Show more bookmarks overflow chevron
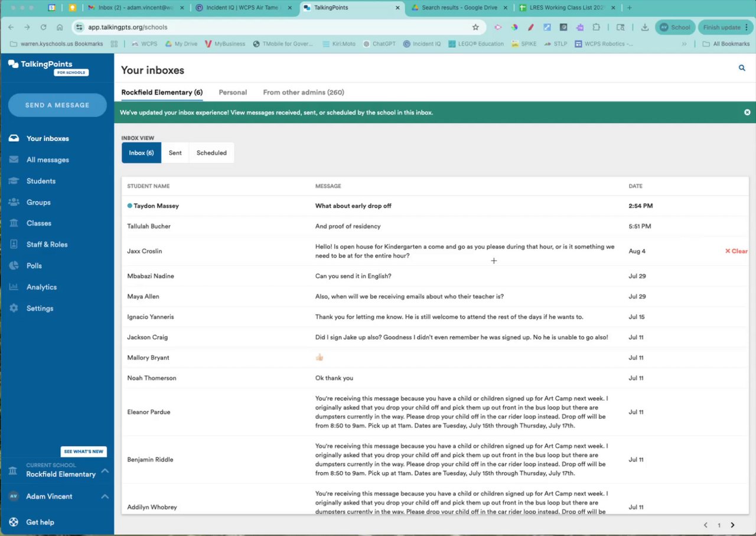This screenshot has height=536, width=756. [685, 44]
